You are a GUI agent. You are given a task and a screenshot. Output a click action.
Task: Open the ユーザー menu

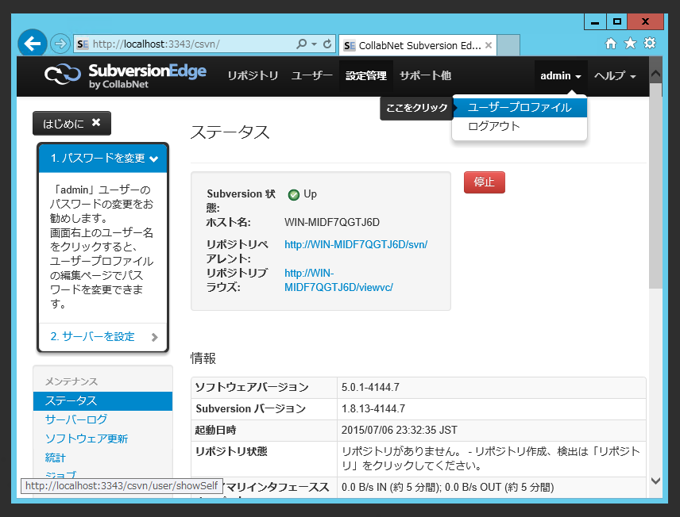point(312,75)
